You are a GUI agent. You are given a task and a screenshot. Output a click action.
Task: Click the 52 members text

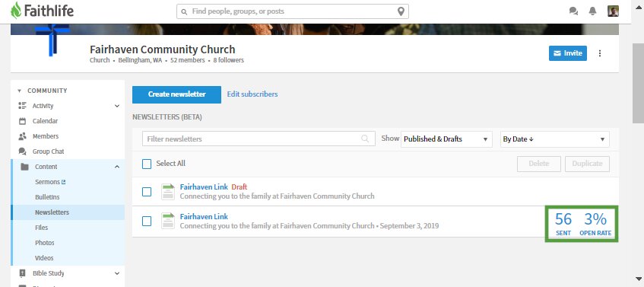tap(187, 60)
